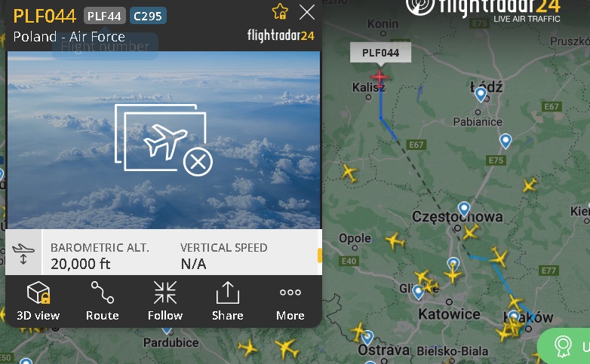Open the locked 3D view
Image resolution: width=590 pixels, height=364 pixels.
(x=38, y=301)
